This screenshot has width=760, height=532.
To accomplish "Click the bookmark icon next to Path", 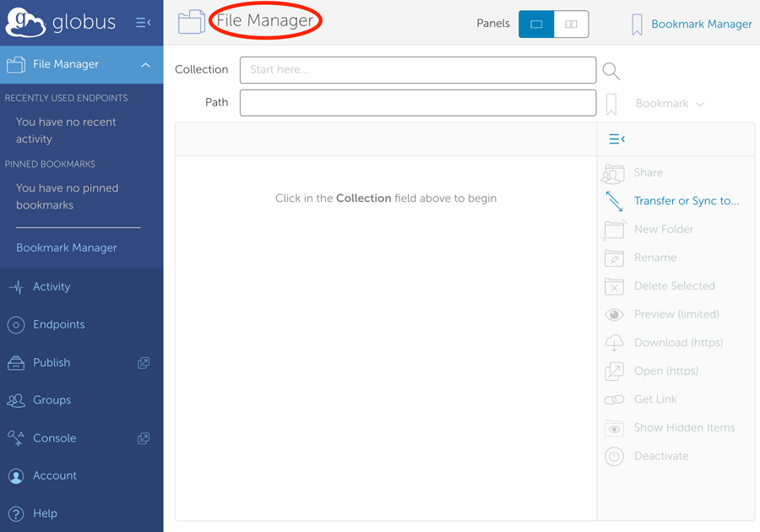I will 611,104.
